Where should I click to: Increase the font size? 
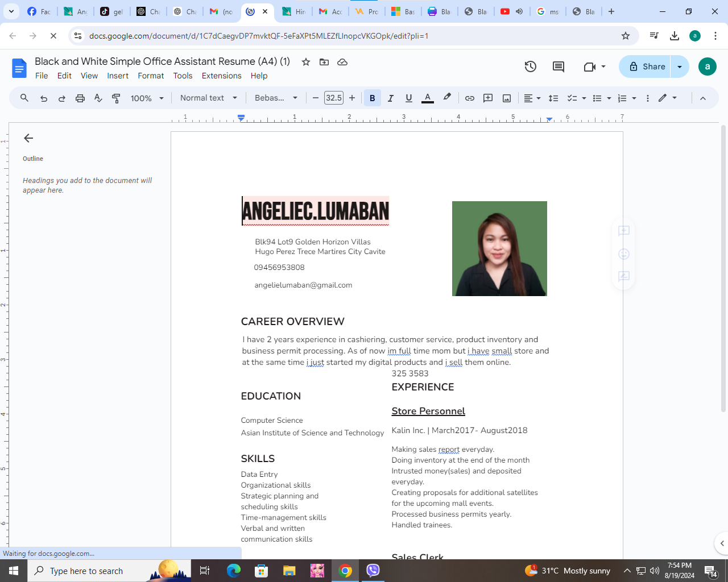(352, 98)
